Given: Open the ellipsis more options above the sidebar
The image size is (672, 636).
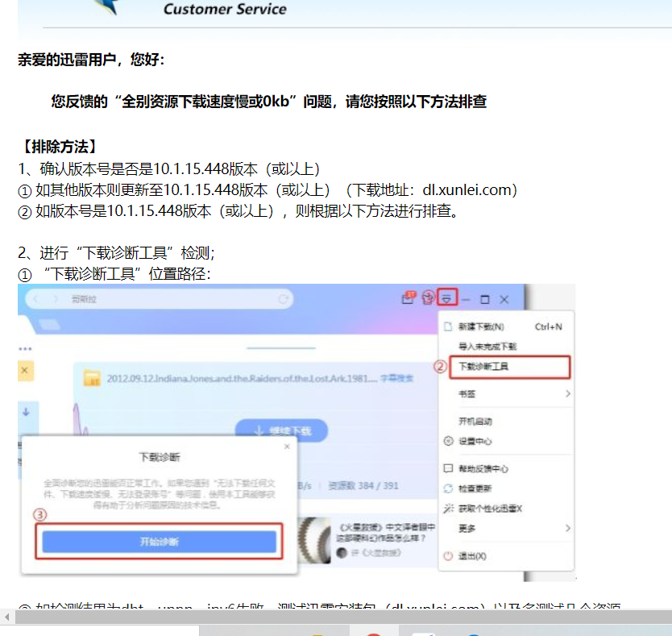Looking at the screenshot, I should tap(24, 348).
